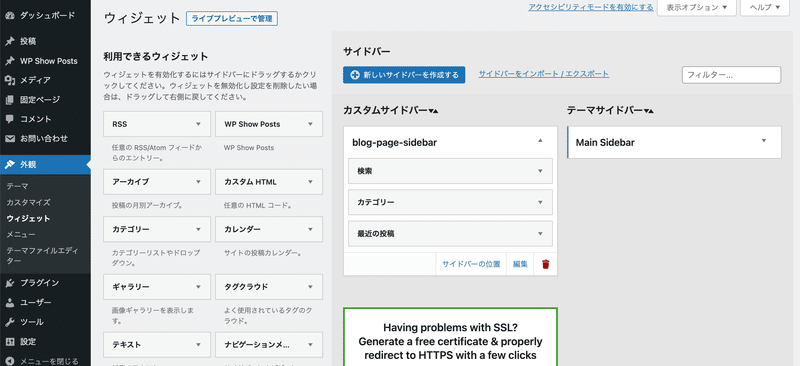The image size is (800, 366).
Task: Open the メニュー submenu item
Action: point(21,234)
